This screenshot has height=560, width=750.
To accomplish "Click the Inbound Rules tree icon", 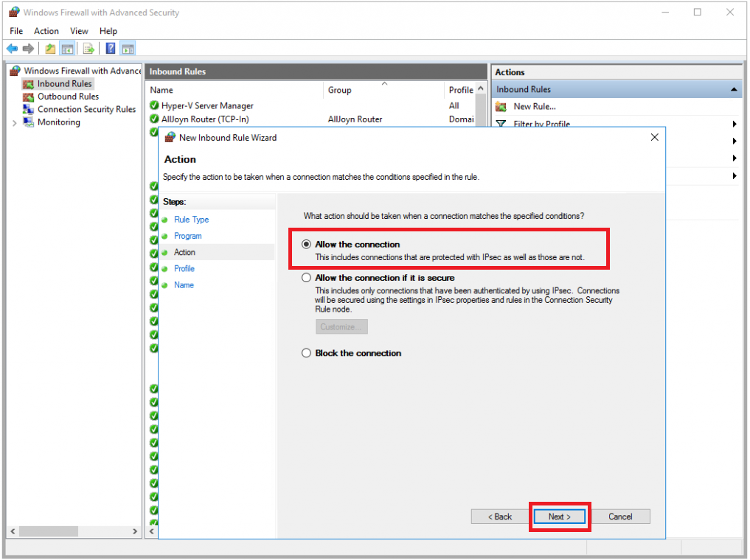I will point(28,83).
